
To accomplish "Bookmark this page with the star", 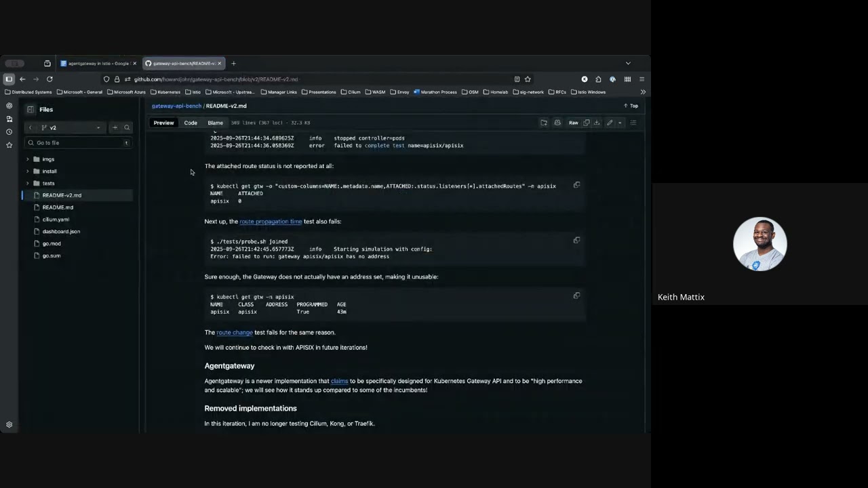I will coord(528,79).
